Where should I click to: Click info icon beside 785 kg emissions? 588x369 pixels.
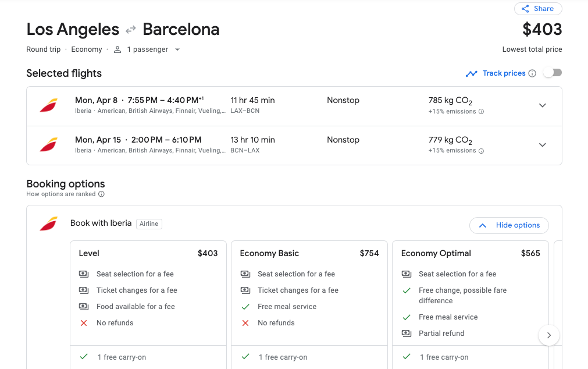pos(481,112)
